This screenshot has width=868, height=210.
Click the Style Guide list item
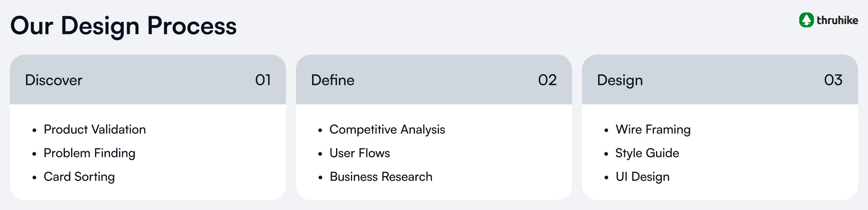pos(647,153)
